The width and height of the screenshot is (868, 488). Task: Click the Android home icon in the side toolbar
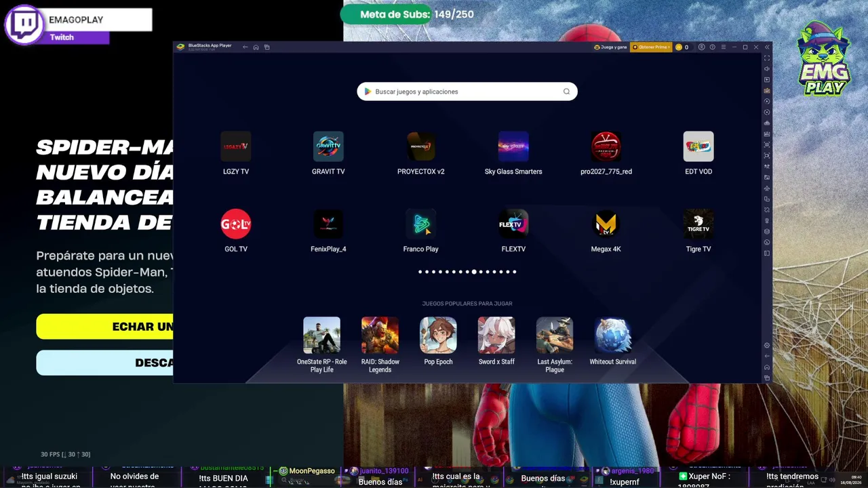click(767, 367)
